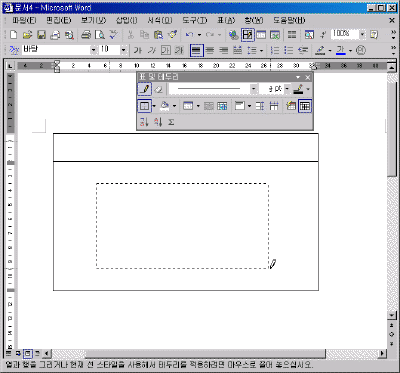Toggle justified alignment button
This screenshot has width=400, height=373.
point(197,50)
